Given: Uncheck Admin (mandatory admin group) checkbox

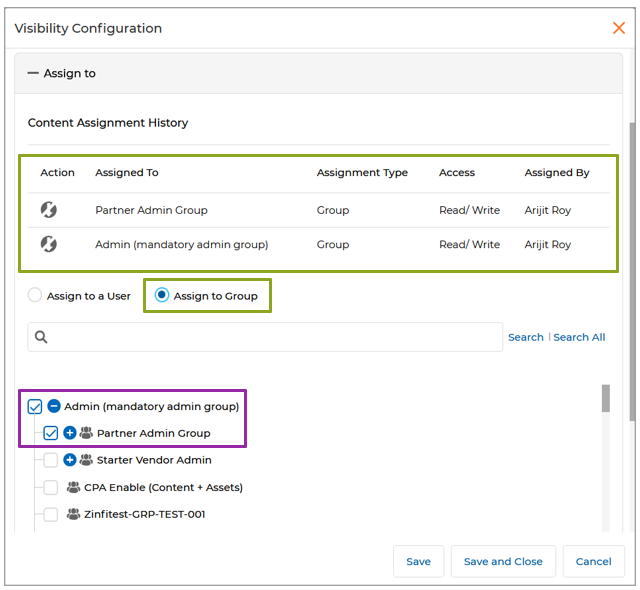Looking at the screenshot, I should [35, 406].
